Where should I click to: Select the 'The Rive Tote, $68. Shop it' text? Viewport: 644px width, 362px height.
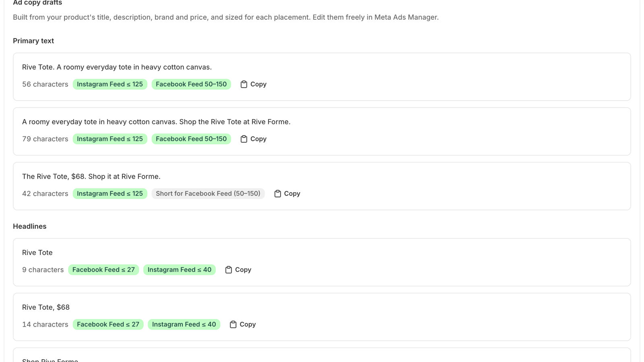(x=91, y=176)
